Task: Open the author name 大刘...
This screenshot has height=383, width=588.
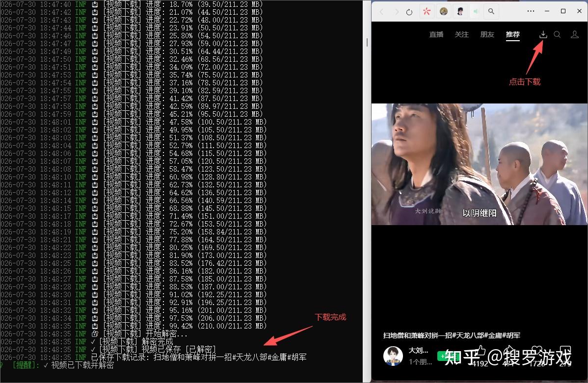Action: (x=418, y=351)
